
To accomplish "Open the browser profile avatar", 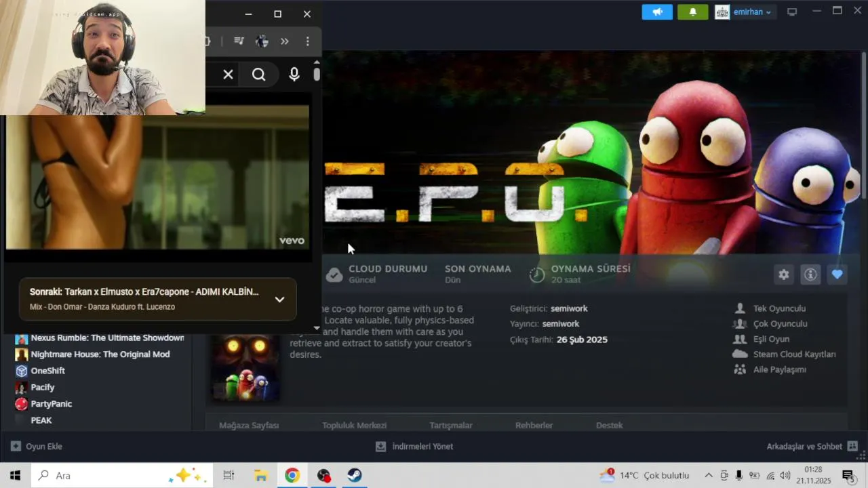I will [x=262, y=41].
